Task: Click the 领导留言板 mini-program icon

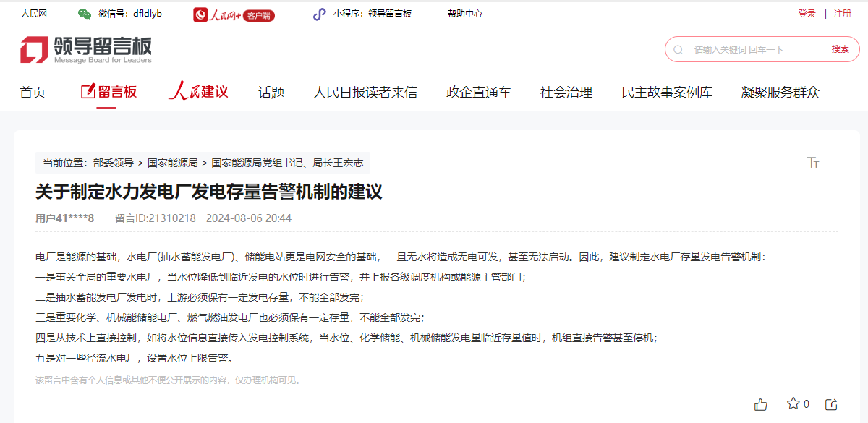Action: coord(319,13)
